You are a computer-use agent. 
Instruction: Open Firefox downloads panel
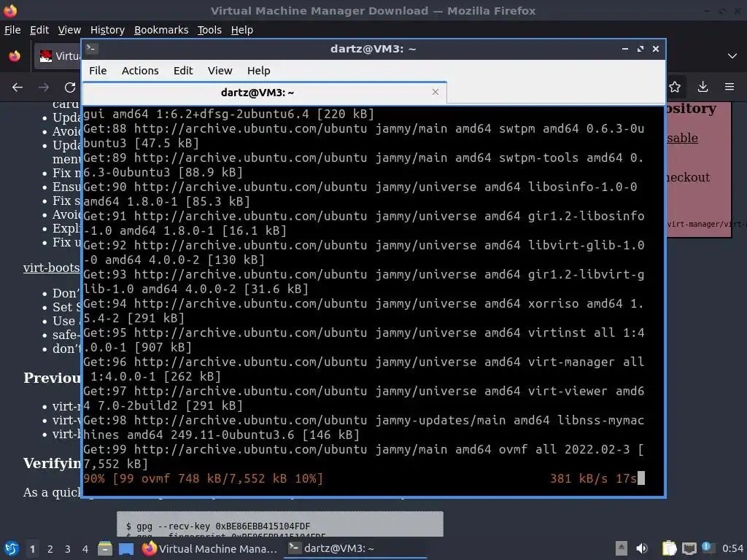[x=703, y=87]
